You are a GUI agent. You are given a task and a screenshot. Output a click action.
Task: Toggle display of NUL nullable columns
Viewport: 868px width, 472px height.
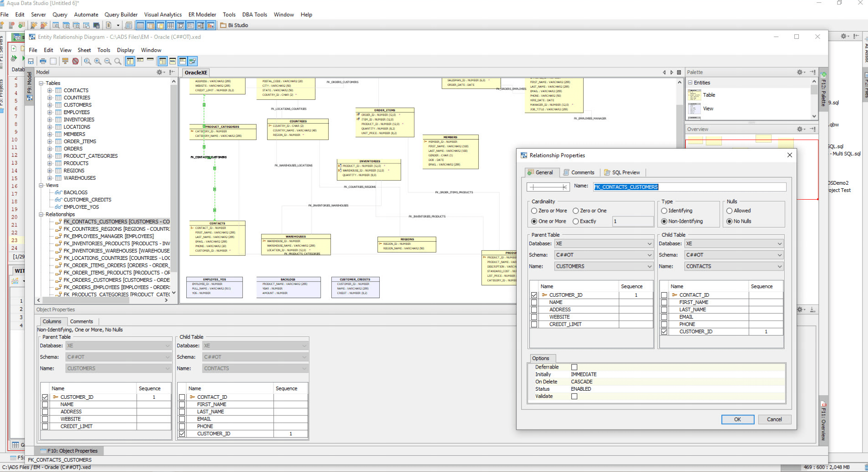click(172, 61)
